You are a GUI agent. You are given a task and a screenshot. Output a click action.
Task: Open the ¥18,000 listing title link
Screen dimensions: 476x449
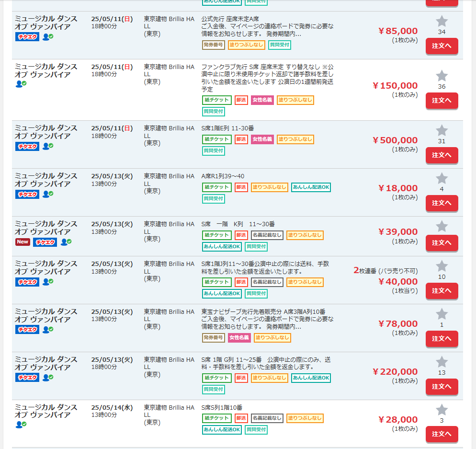point(46,180)
